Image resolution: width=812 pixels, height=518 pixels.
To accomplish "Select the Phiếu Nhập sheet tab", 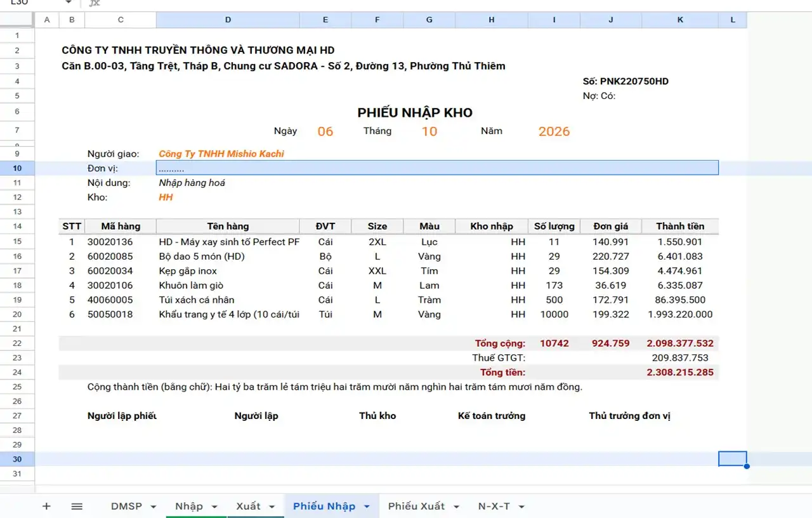I will (x=324, y=506).
